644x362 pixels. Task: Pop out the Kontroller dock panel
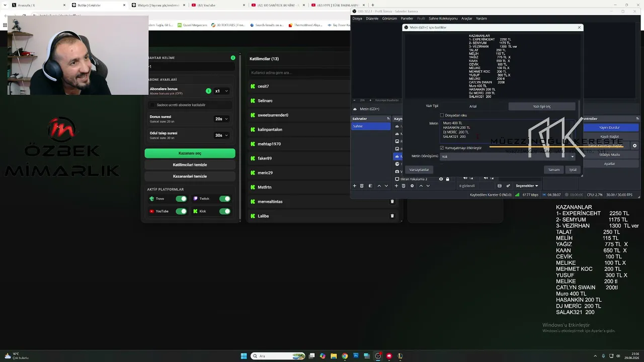[637, 119]
